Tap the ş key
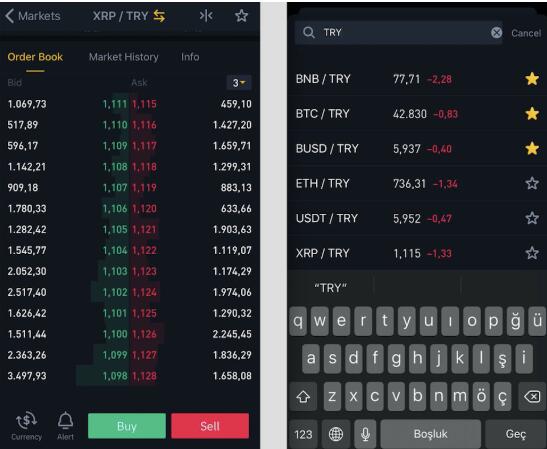The width and height of the screenshot is (547, 449). pos(502,359)
